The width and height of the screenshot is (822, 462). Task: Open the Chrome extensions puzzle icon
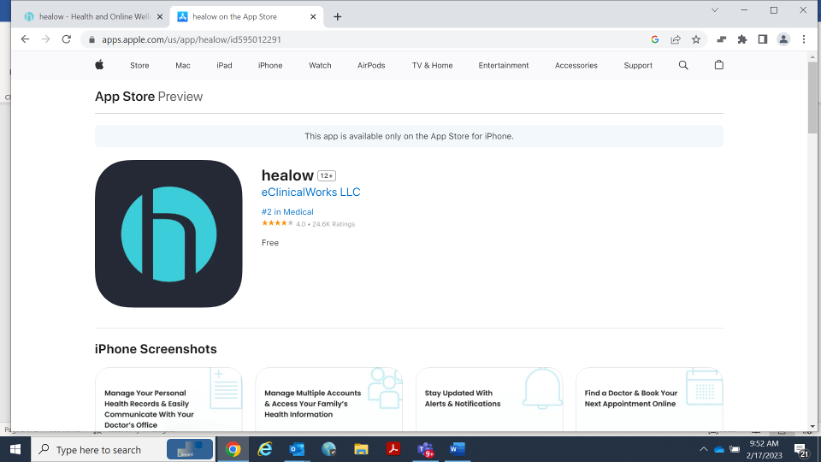click(x=742, y=39)
